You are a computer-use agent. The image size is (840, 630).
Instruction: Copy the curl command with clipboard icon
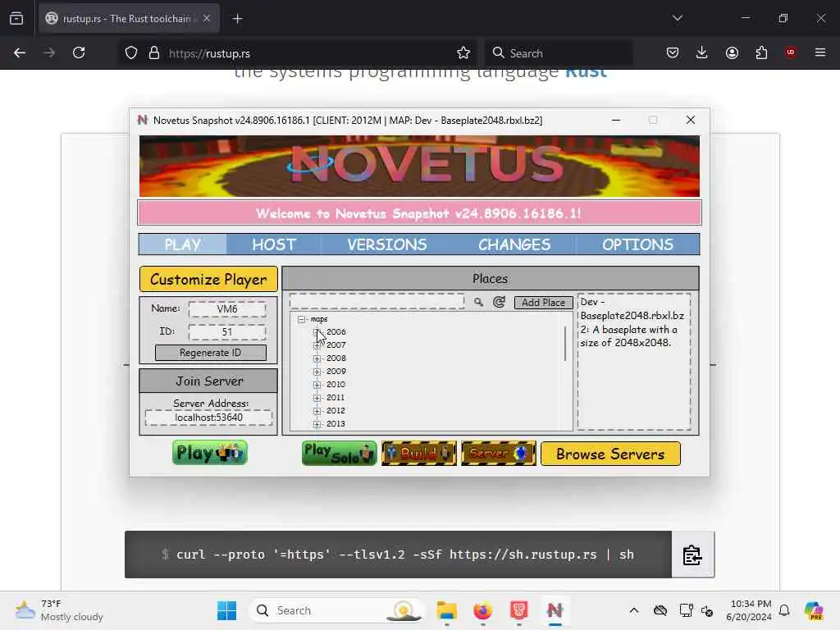[x=692, y=555]
